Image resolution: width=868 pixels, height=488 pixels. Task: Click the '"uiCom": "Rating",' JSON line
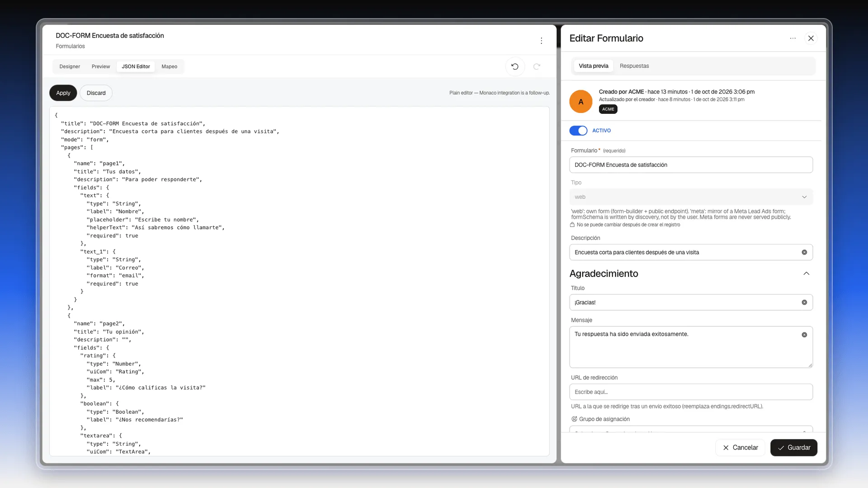coord(115,372)
